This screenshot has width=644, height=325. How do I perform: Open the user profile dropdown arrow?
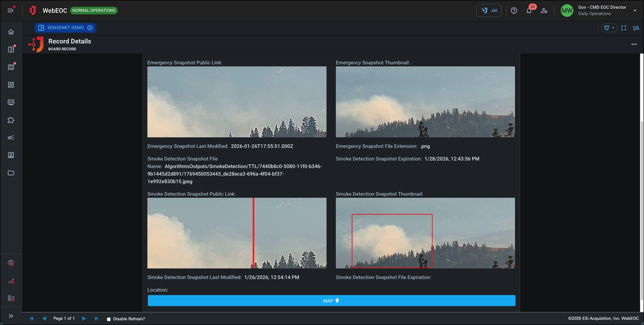click(x=635, y=10)
